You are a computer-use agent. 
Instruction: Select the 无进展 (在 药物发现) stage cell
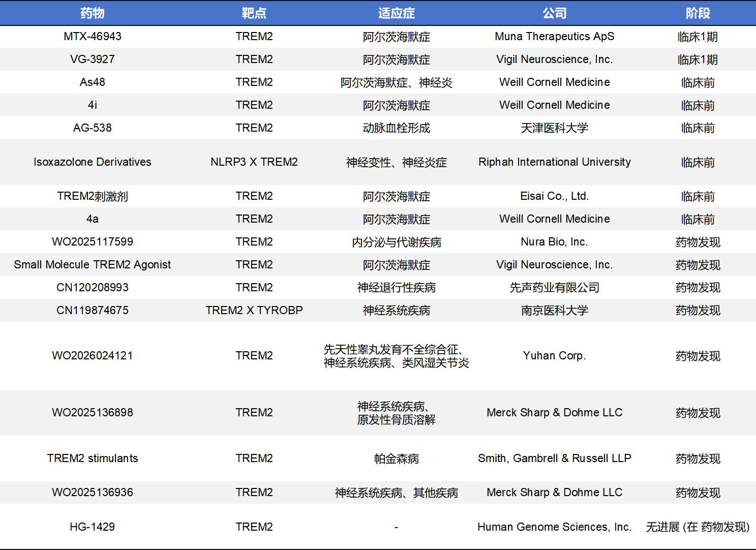[x=698, y=527]
